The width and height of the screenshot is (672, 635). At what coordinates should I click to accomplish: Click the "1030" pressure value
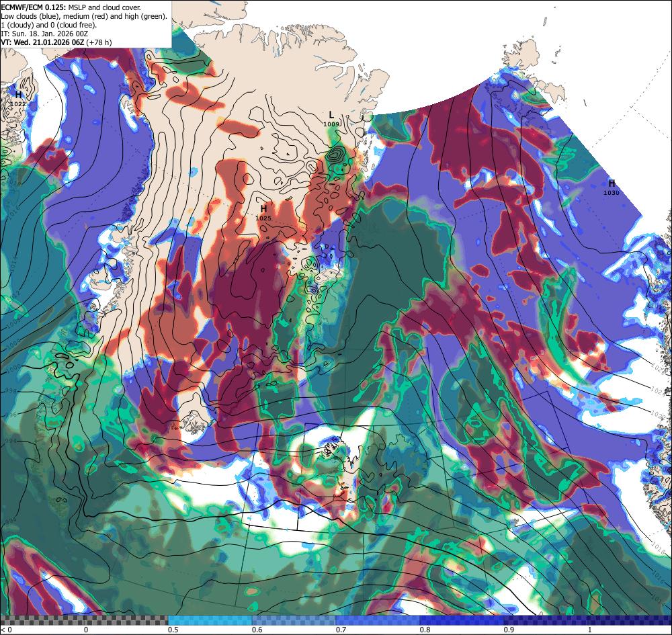tap(611, 193)
